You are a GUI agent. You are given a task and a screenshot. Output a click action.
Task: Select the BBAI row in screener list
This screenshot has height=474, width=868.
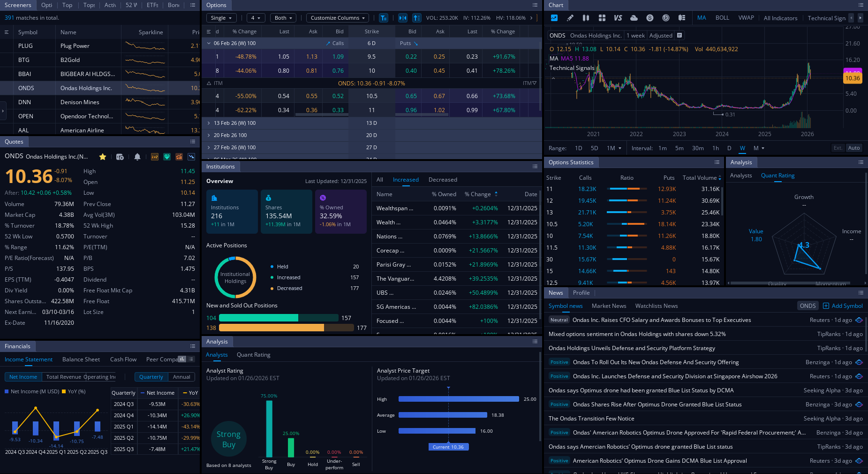[x=25, y=74]
